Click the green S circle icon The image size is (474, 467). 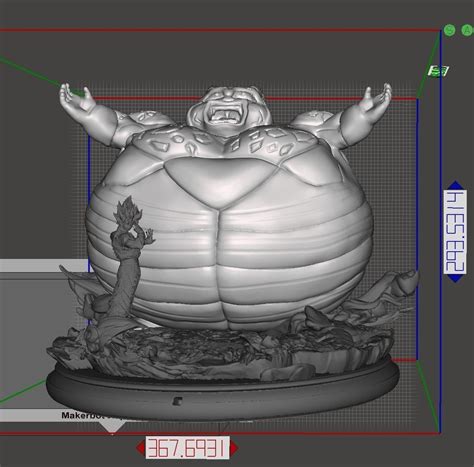(x=450, y=30)
